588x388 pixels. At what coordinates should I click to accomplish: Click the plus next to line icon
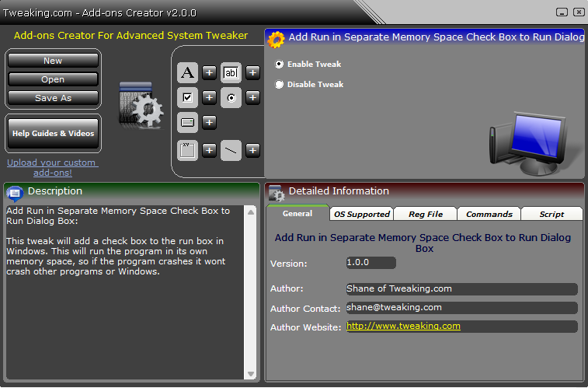point(253,150)
